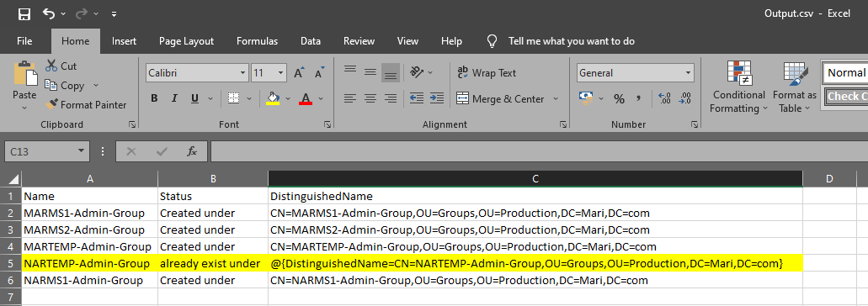Open the text Orientation tool

click(x=417, y=72)
